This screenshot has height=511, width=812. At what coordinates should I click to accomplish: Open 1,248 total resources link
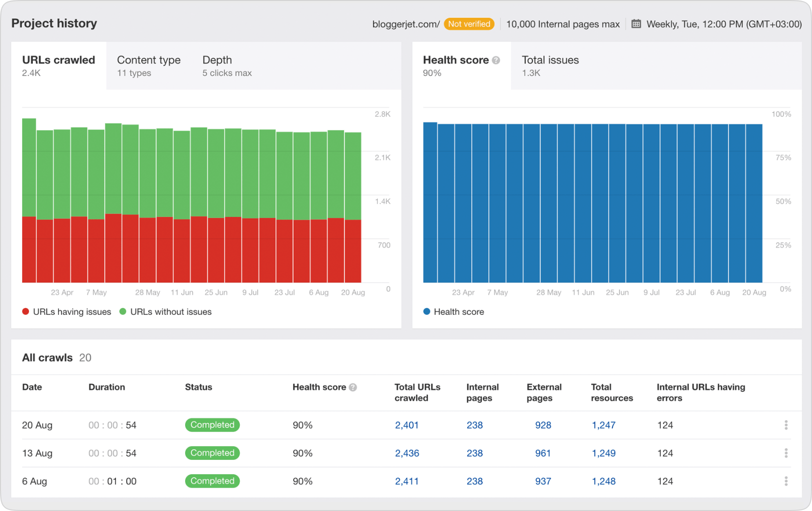pos(604,481)
